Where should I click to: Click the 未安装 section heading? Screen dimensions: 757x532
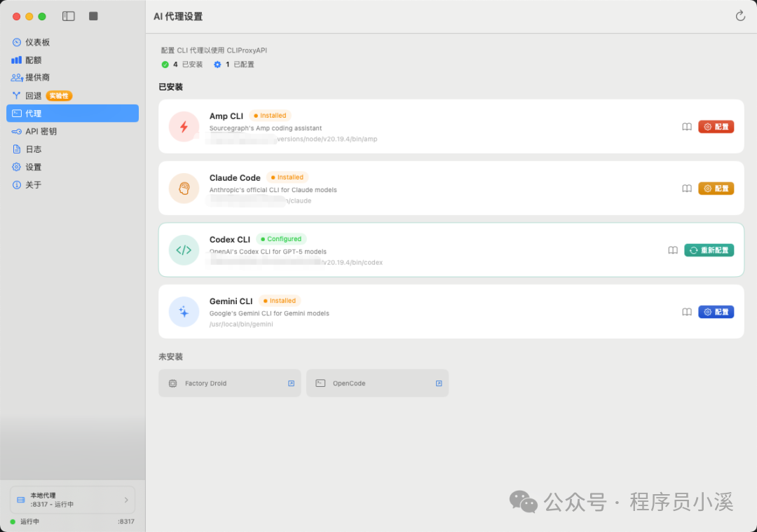(171, 357)
